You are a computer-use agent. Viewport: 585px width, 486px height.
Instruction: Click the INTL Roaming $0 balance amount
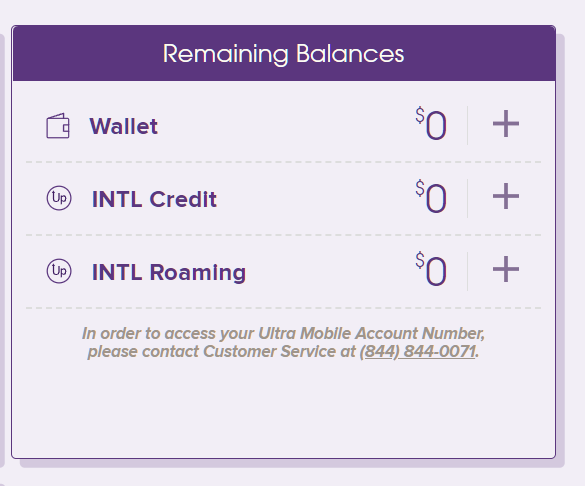tap(431, 269)
